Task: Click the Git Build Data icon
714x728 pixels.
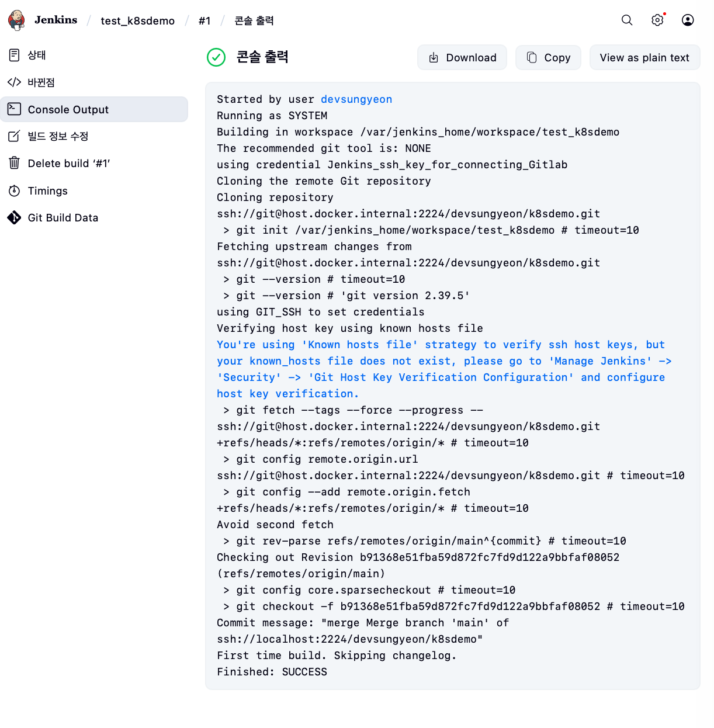Action: point(15,218)
